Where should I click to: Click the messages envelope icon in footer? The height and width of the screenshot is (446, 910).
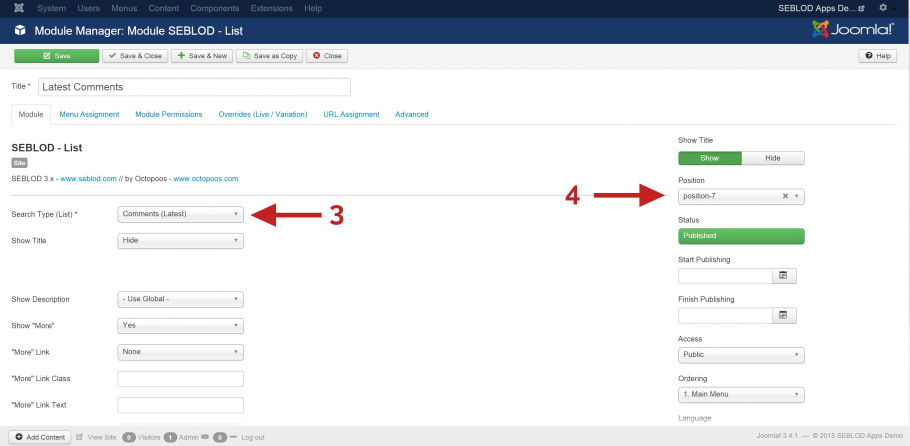205,437
